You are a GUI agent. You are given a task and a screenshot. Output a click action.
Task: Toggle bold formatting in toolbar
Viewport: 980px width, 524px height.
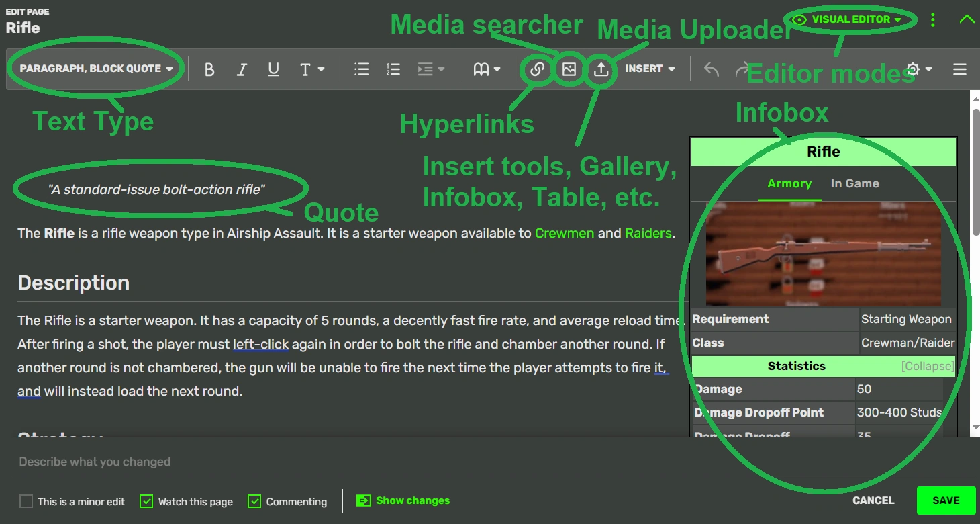point(209,69)
